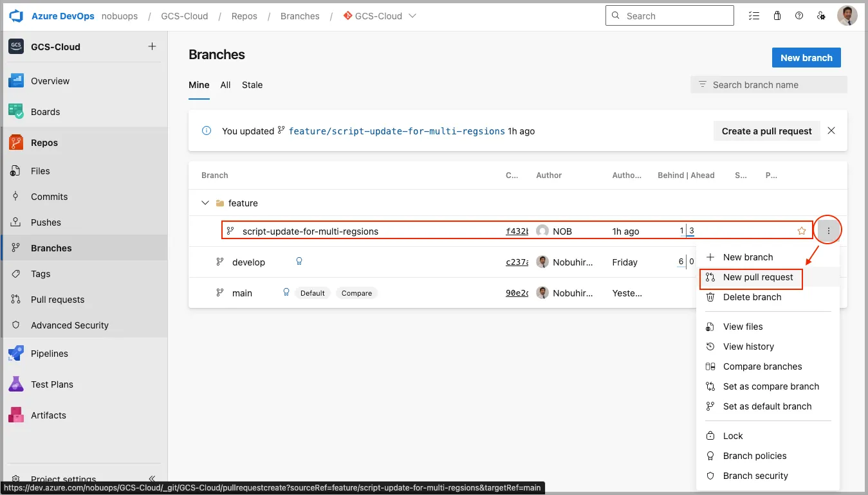Image resolution: width=868 pixels, height=495 pixels.
Task: Add new item with plus icon beside GCS-Cloud
Action: pos(152,46)
